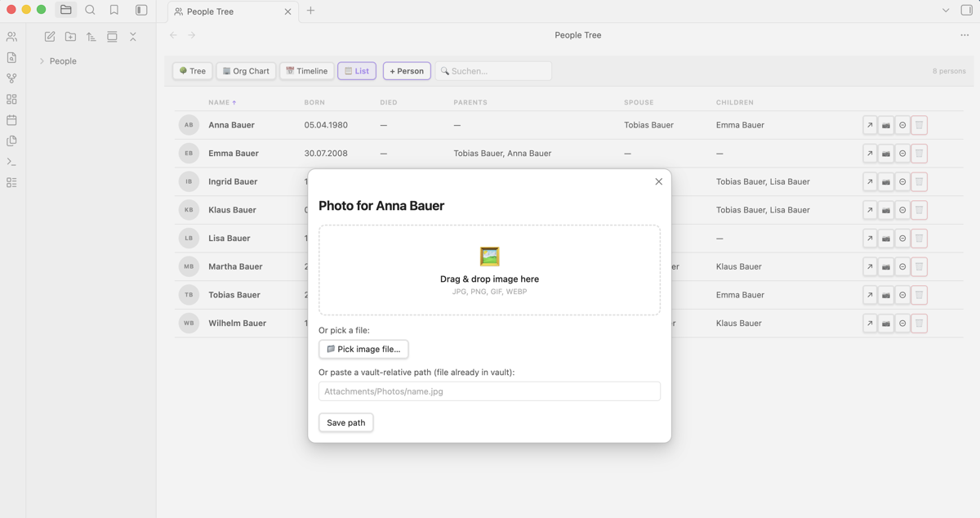This screenshot has width=980, height=518.
Task: Click the Save path button
Action: point(346,422)
